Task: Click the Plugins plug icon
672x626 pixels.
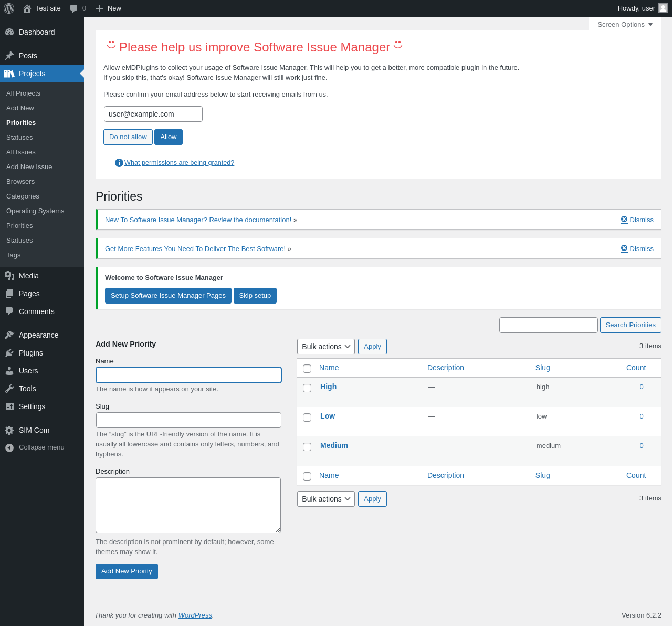Action: click(9, 353)
